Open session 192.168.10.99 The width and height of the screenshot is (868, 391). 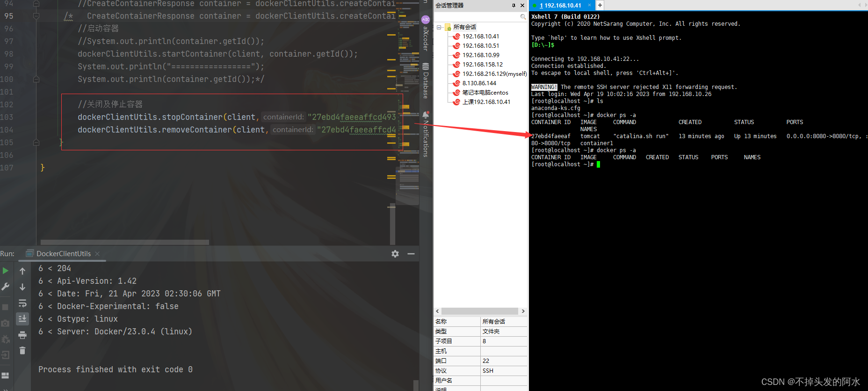481,55
